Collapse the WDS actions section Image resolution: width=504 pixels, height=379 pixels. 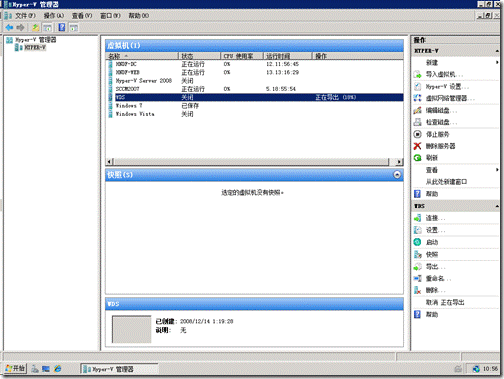(x=497, y=206)
